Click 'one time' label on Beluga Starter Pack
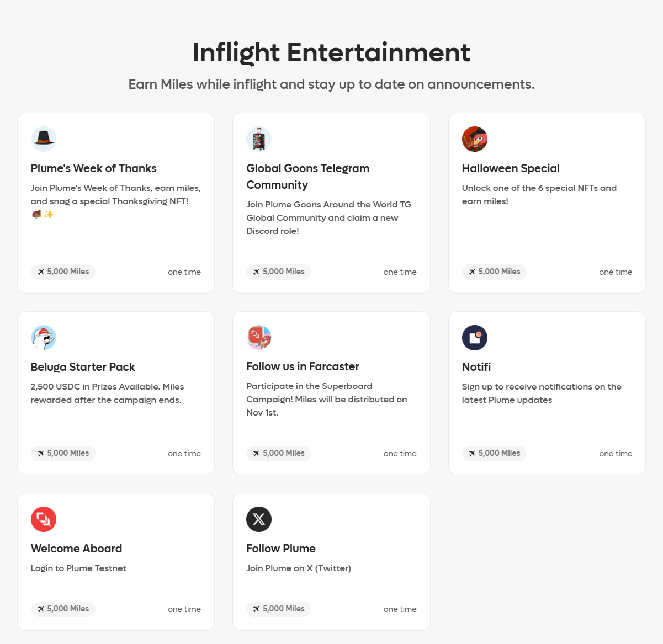The width and height of the screenshot is (663, 644). click(x=184, y=454)
